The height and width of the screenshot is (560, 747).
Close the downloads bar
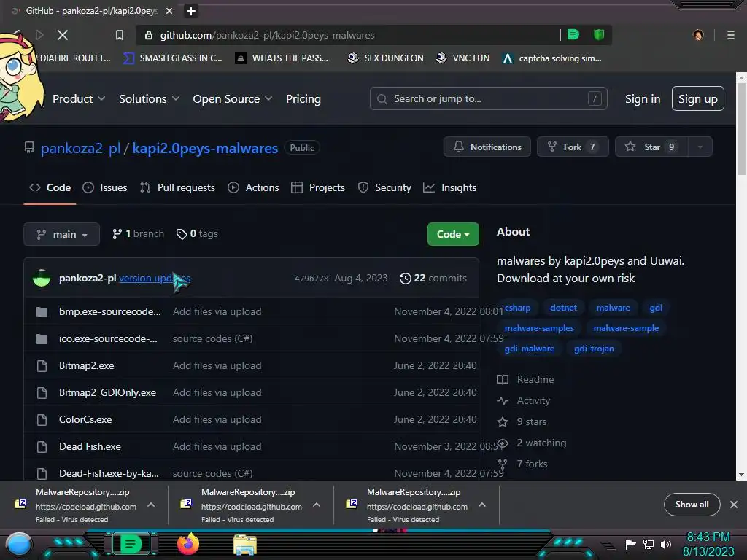point(734,505)
